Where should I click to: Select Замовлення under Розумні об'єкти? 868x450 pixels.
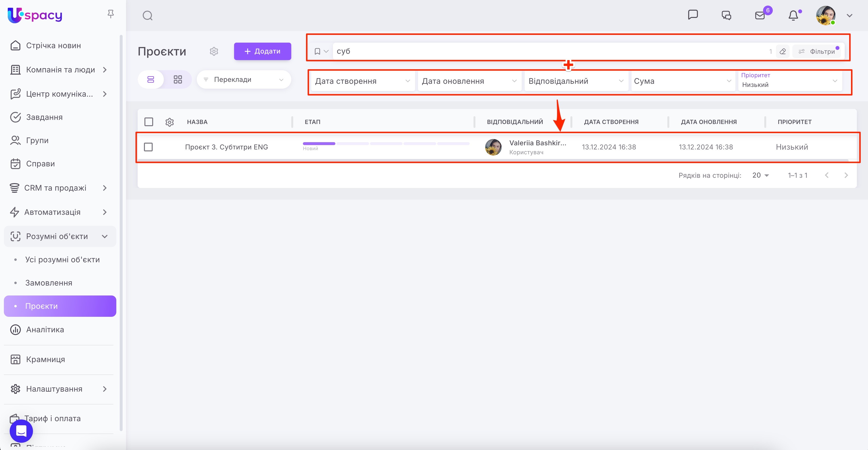pyautogui.click(x=48, y=283)
